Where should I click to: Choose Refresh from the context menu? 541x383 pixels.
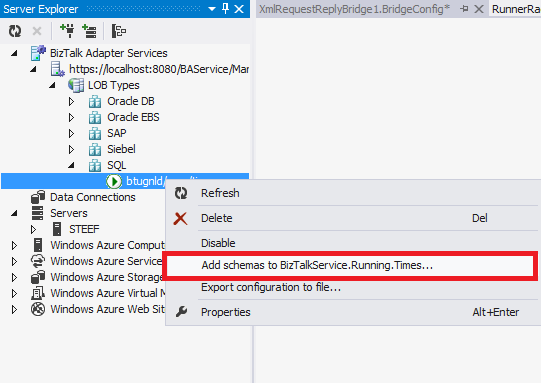tap(353, 193)
